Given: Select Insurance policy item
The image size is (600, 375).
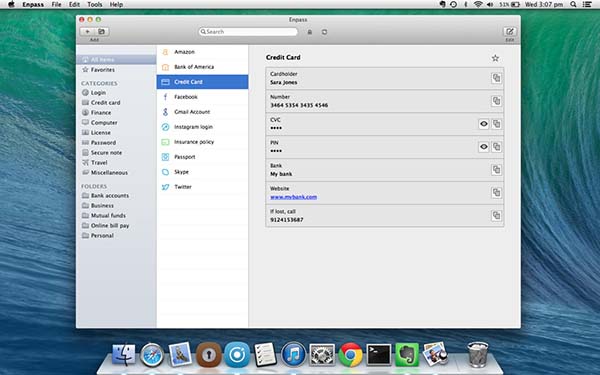Looking at the screenshot, I should 202,142.
